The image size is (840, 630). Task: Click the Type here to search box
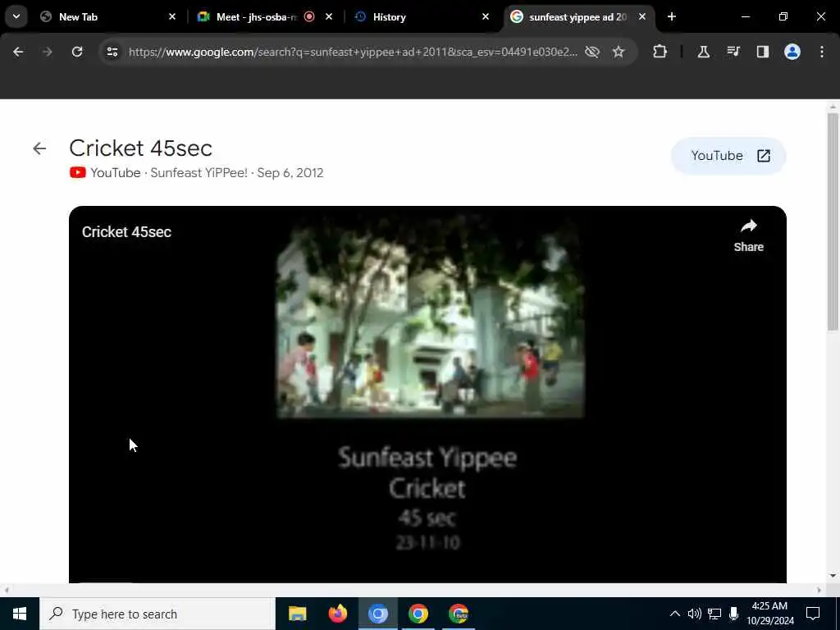157,614
